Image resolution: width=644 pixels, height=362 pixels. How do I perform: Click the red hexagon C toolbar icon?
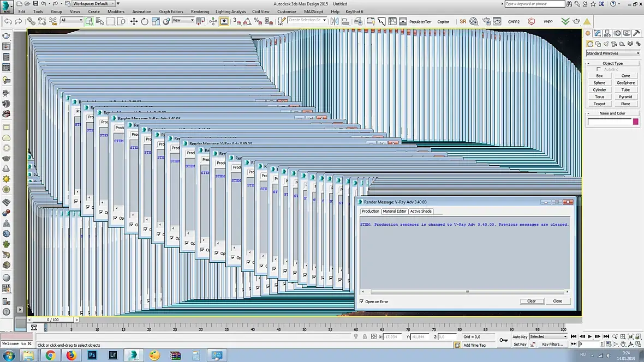pos(531,21)
